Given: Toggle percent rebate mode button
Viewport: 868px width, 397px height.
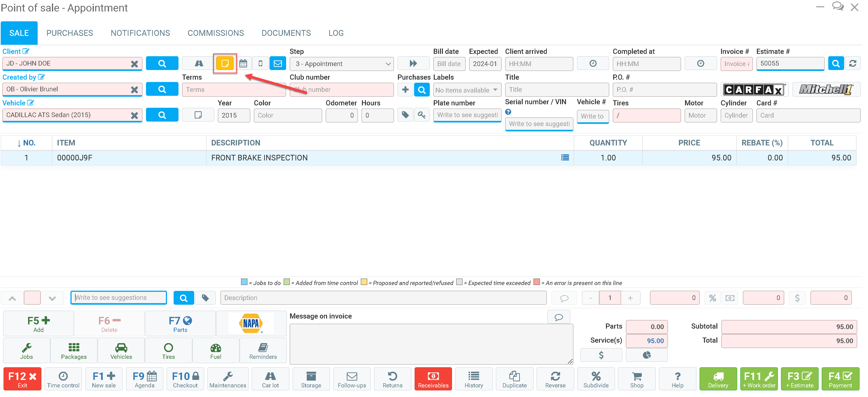Looking at the screenshot, I should point(712,298).
